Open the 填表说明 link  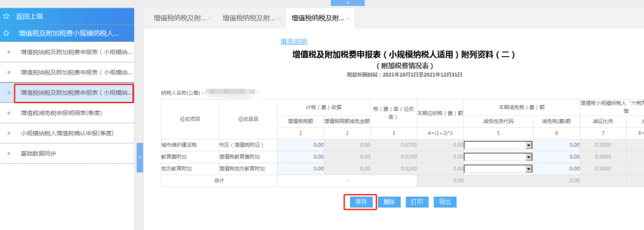pyautogui.click(x=293, y=42)
